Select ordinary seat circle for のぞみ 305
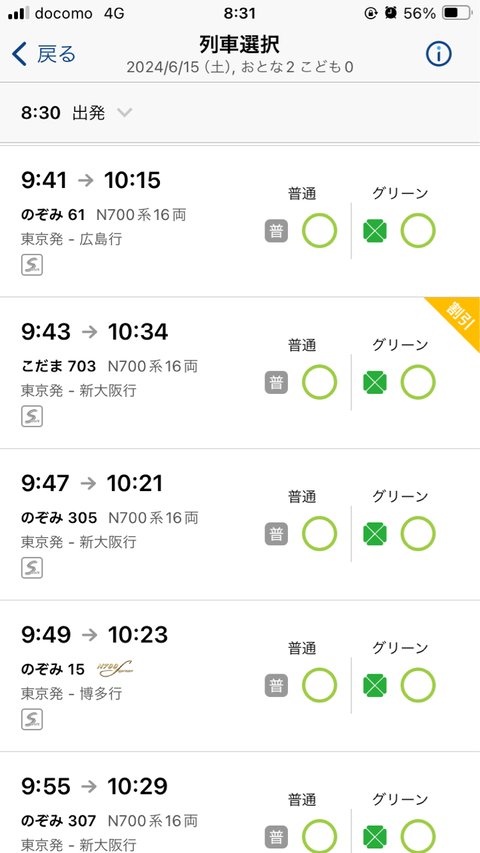Image resolution: width=480 pixels, height=853 pixels. (319, 534)
